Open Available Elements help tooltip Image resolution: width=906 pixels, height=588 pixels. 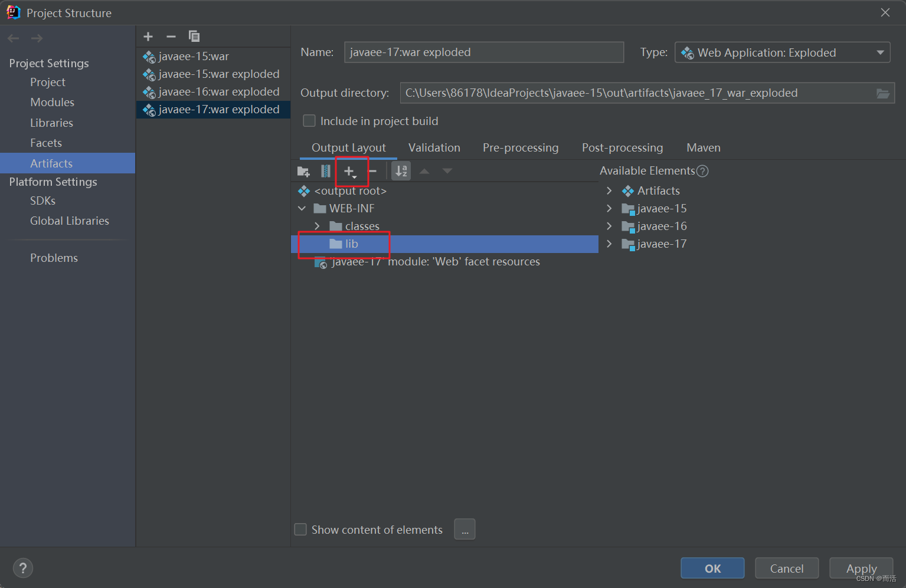coord(702,171)
